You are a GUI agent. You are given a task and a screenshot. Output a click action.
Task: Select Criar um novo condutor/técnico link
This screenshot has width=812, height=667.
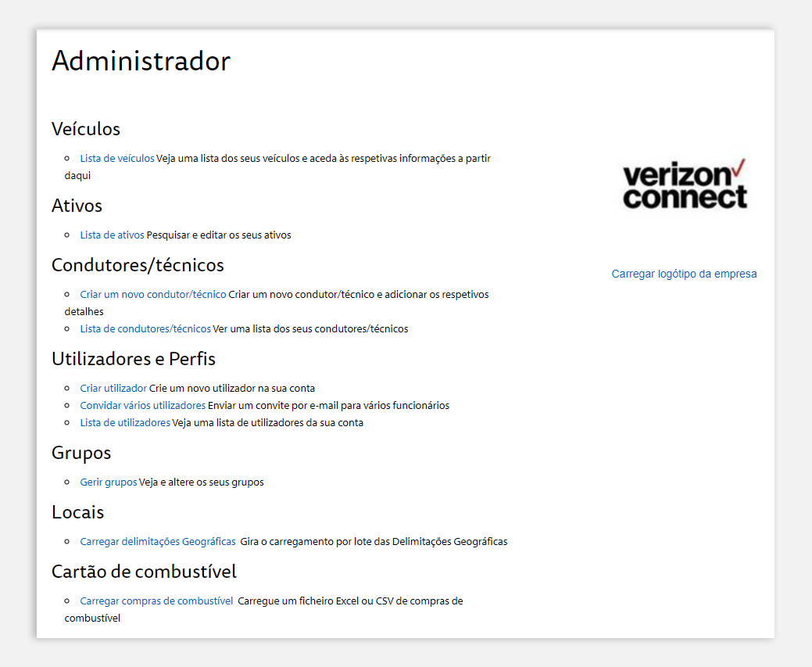tap(152, 294)
